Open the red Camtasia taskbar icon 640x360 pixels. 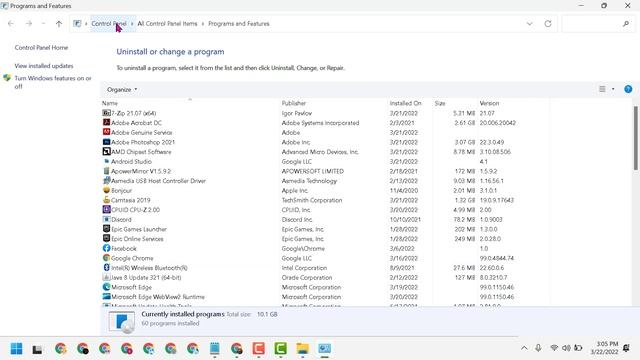point(258,349)
